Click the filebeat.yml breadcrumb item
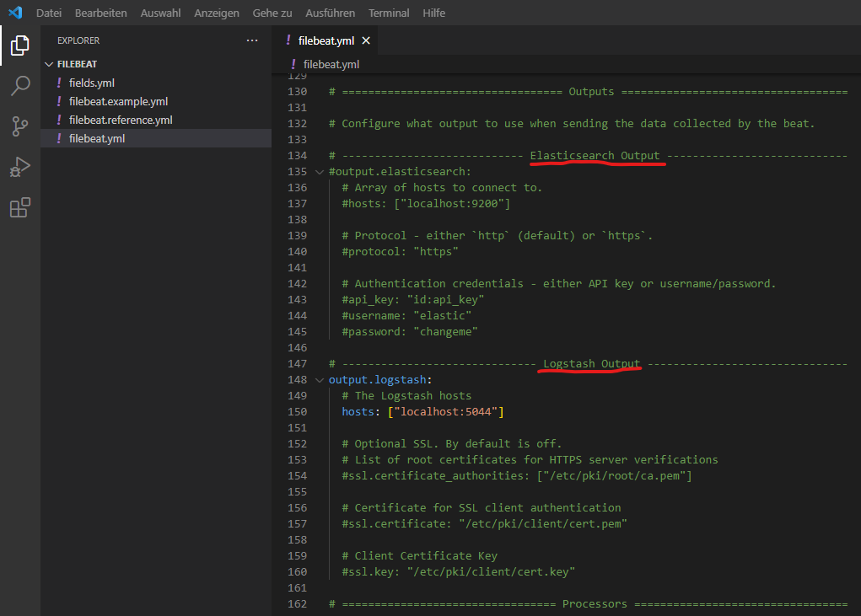The height and width of the screenshot is (616, 861). 331,64
